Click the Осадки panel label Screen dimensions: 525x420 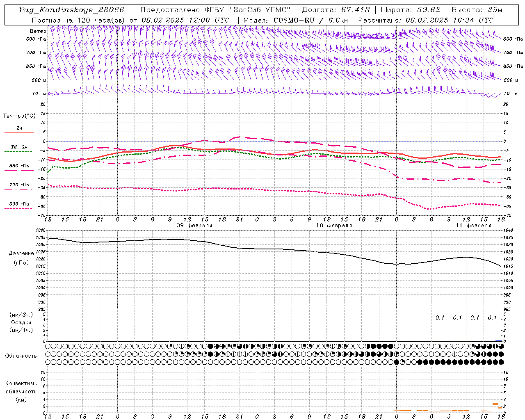click(x=21, y=322)
